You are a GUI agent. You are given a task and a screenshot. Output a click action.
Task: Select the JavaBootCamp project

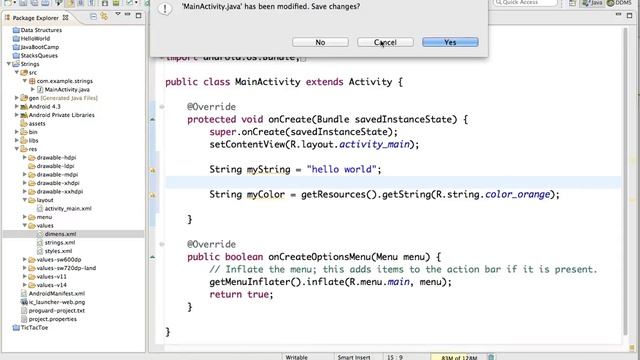click(40, 47)
